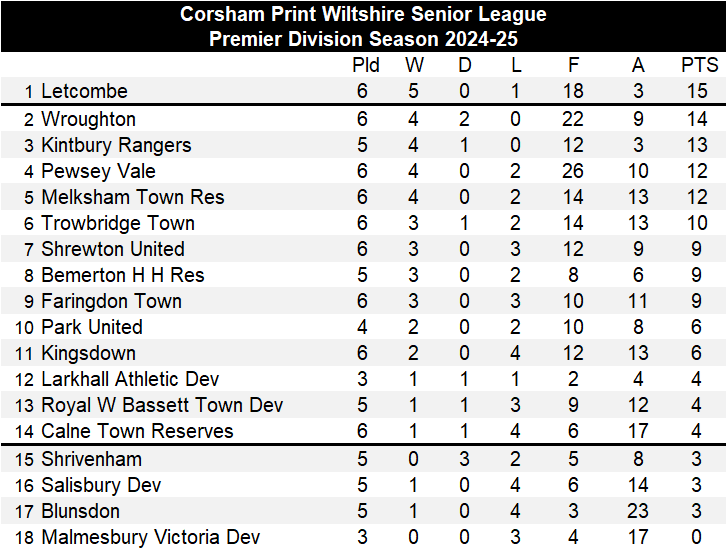Click the PTS column header
Screen dimensions: 726x550
point(699,65)
